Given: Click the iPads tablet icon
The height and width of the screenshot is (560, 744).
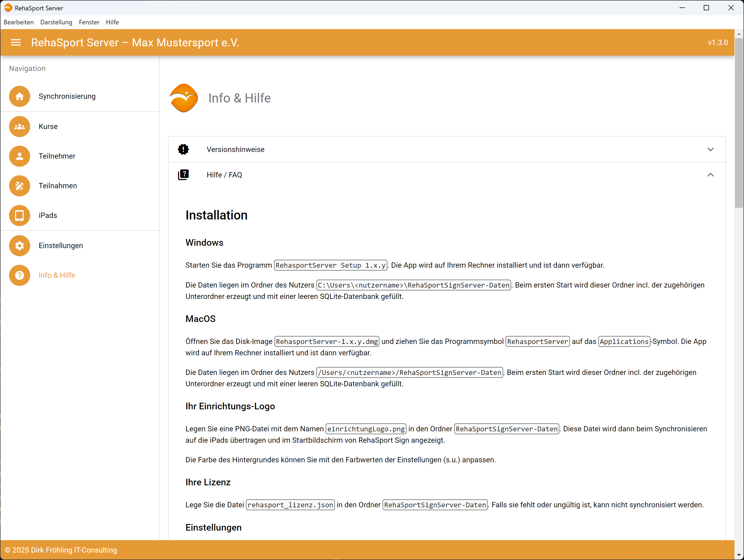Looking at the screenshot, I should pos(20,216).
